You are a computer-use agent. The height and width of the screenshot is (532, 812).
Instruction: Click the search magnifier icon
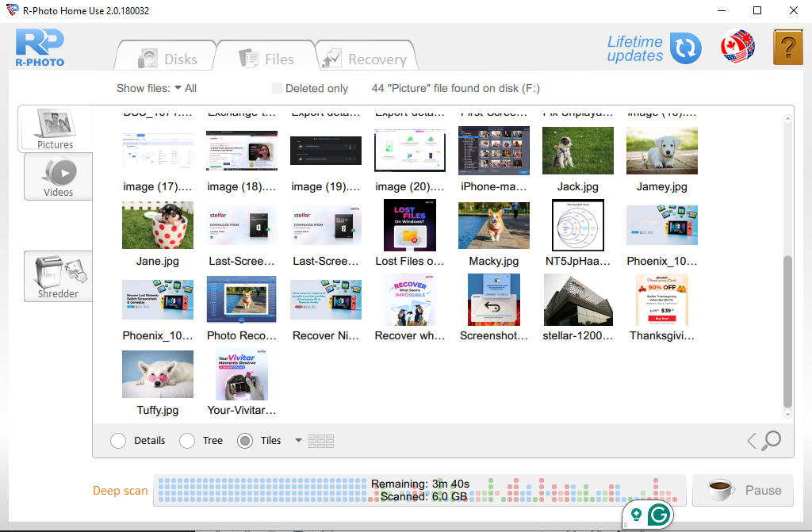tap(772, 440)
